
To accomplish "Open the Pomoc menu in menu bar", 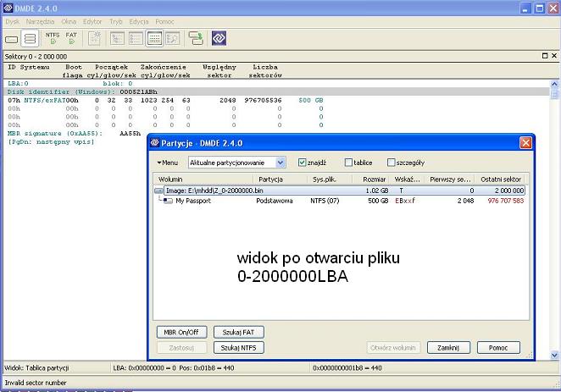I will pyautogui.click(x=164, y=22).
